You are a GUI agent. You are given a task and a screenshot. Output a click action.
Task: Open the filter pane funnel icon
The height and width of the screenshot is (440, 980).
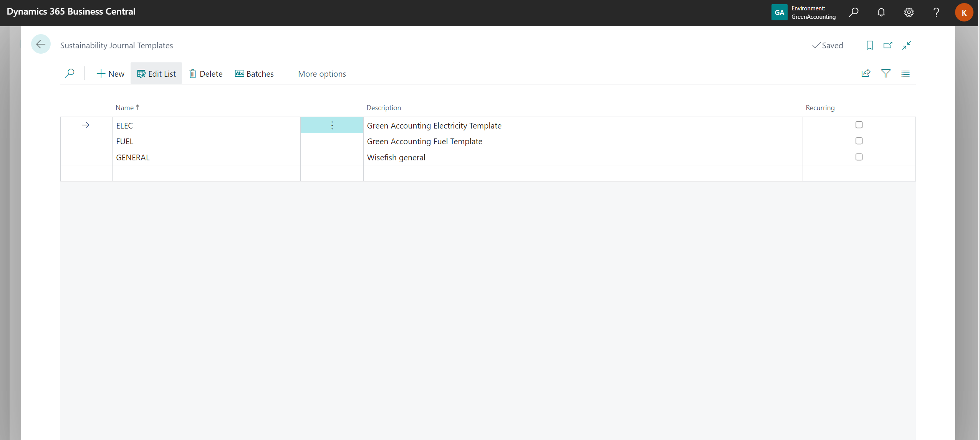[886, 73]
